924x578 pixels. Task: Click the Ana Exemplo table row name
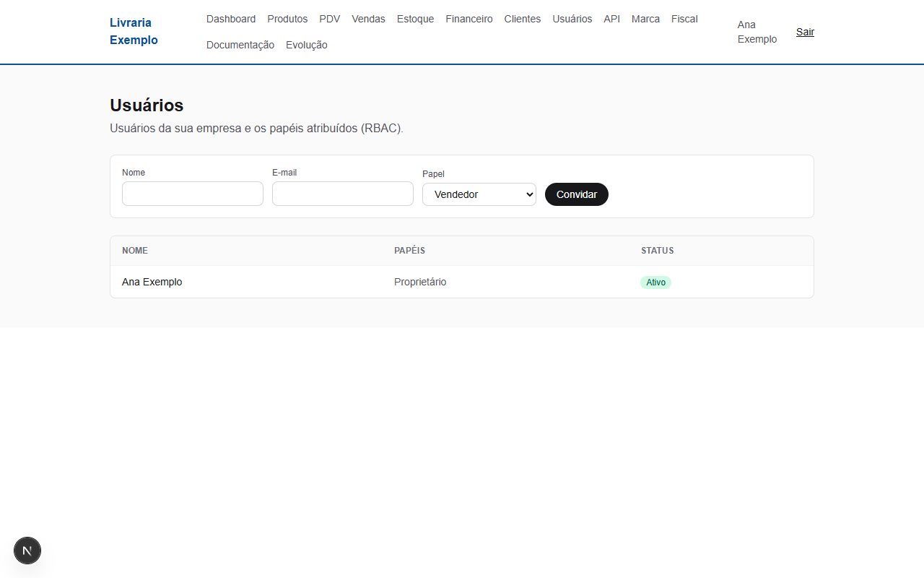[152, 282]
